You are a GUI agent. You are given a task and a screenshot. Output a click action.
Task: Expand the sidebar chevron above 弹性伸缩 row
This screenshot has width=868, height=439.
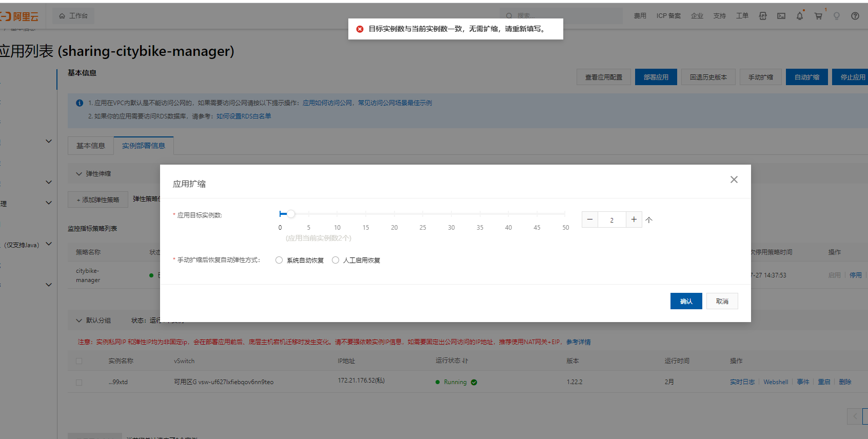coord(49,141)
